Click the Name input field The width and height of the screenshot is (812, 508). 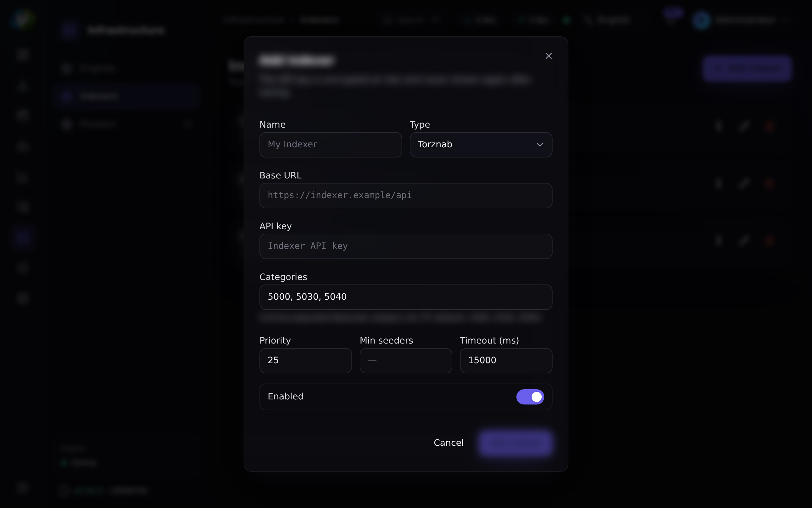click(x=331, y=144)
